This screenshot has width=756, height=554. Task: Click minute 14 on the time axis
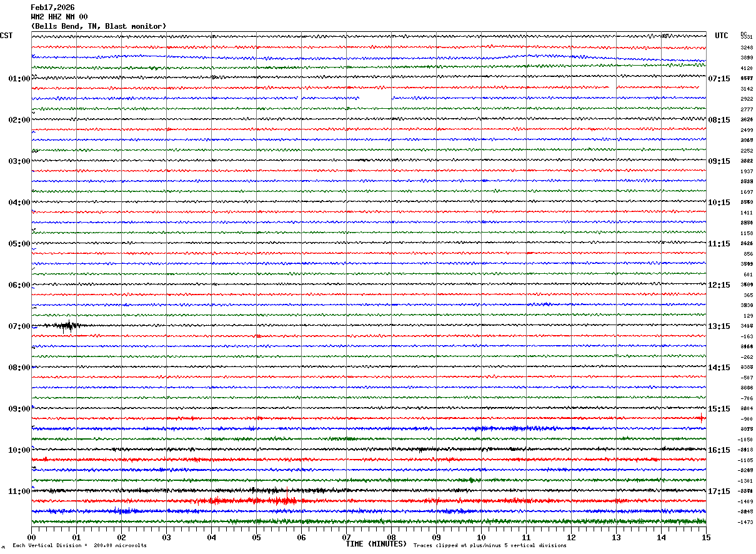[661, 538]
